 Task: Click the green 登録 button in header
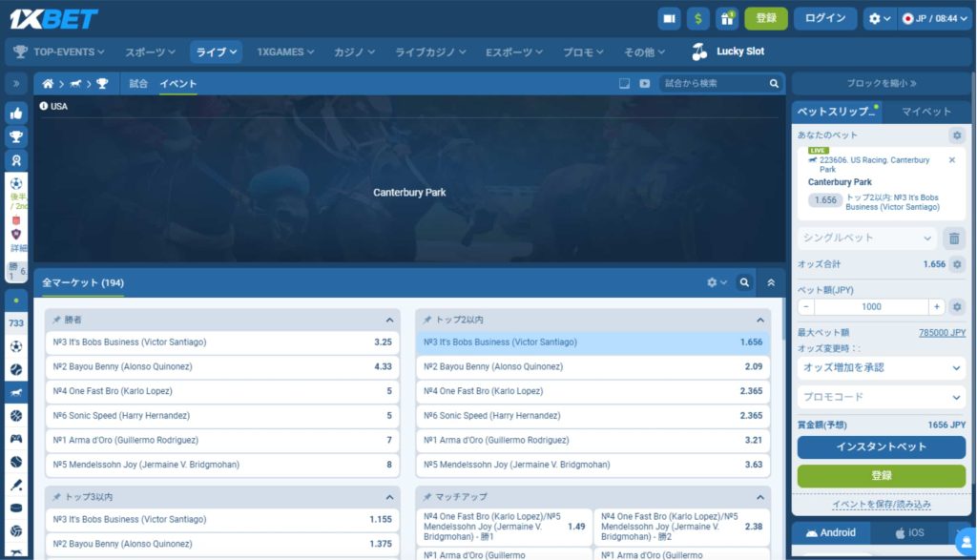[766, 19]
